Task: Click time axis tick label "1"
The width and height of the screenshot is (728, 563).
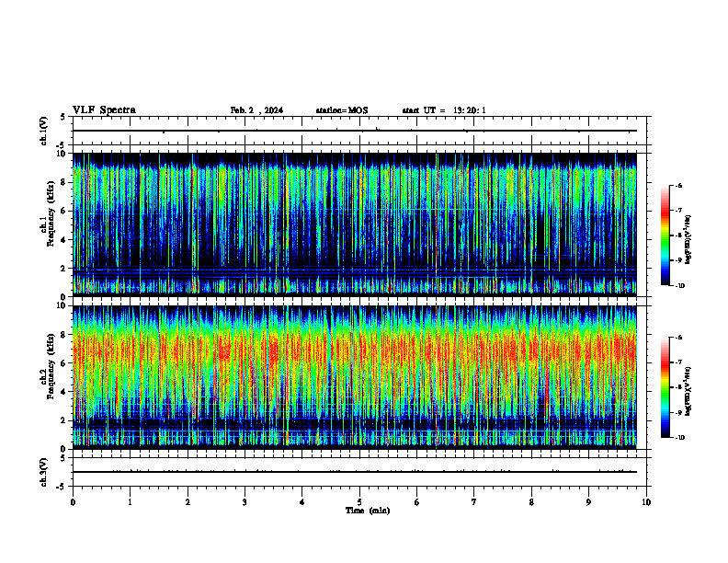Action: [x=131, y=502]
